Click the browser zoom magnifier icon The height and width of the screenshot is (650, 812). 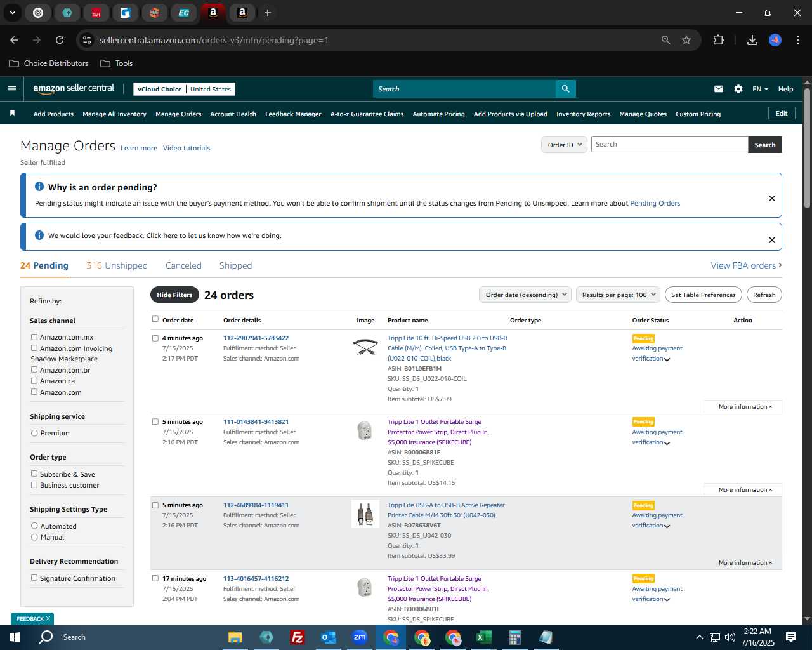pos(665,40)
